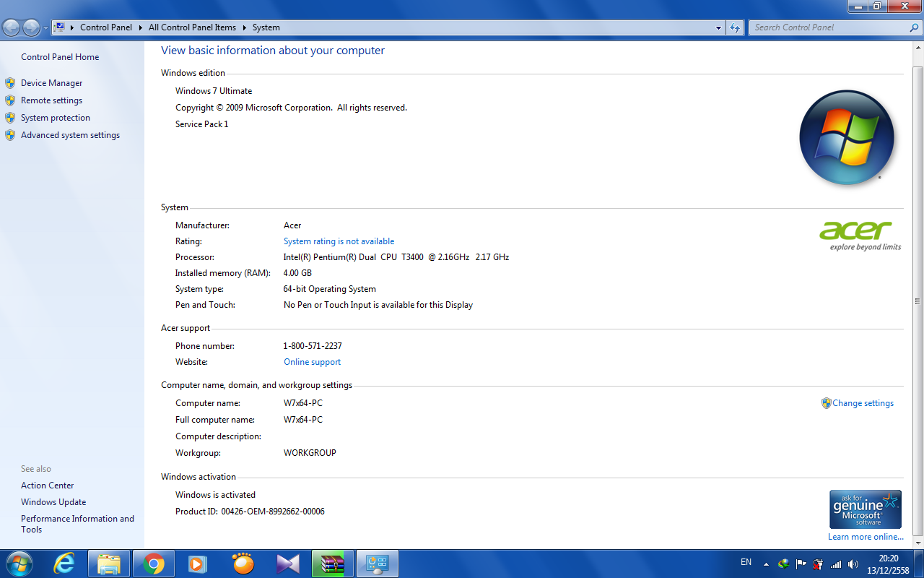Click the computer icon in the address bar
Viewport: 924px width, 578px height.
point(60,27)
